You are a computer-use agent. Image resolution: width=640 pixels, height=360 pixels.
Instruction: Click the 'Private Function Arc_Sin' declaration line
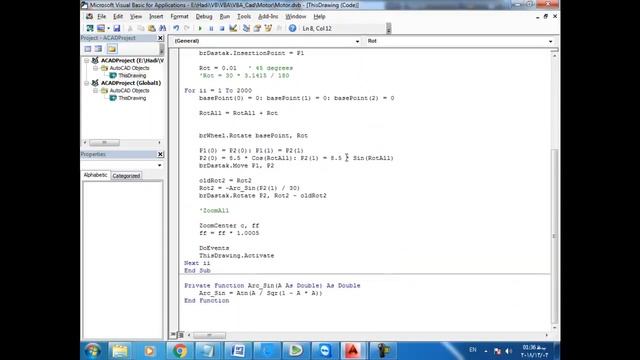click(x=272, y=286)
